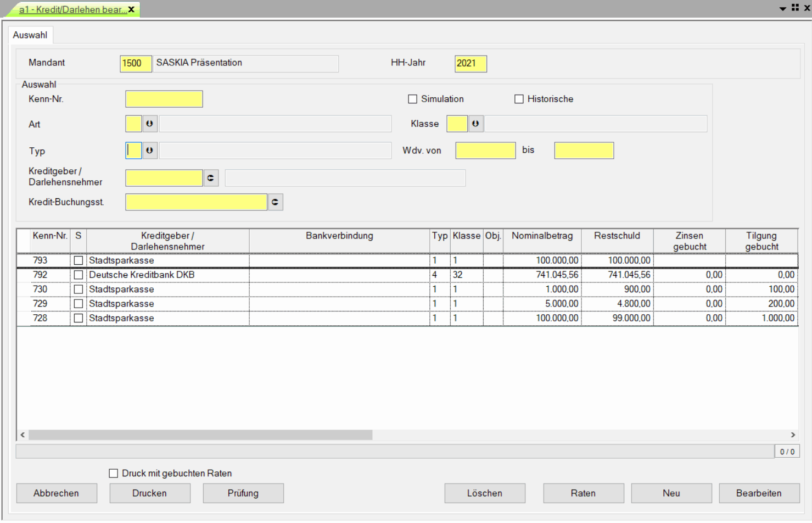Image resolution: width=812 pixels, height=523 pixels.
Task: Select checkbox for Deutsche Kreditbank DKB row
Action: point(79,275)
